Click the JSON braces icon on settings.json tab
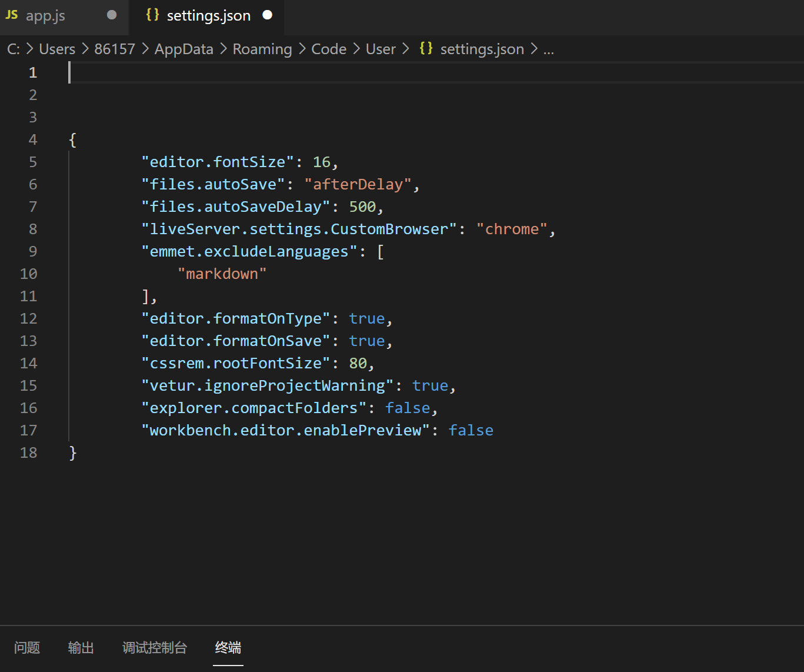This screenshot has width=804, height=672. pyautogui.click(x=152, y=15)
